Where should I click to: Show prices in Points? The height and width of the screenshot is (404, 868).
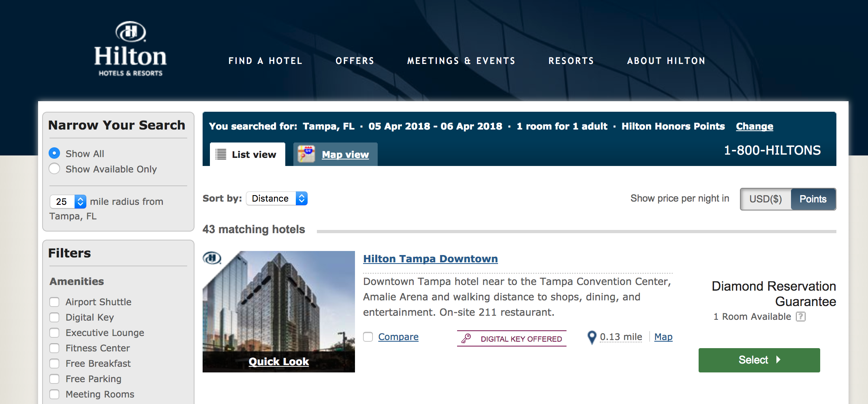point(813,199)
